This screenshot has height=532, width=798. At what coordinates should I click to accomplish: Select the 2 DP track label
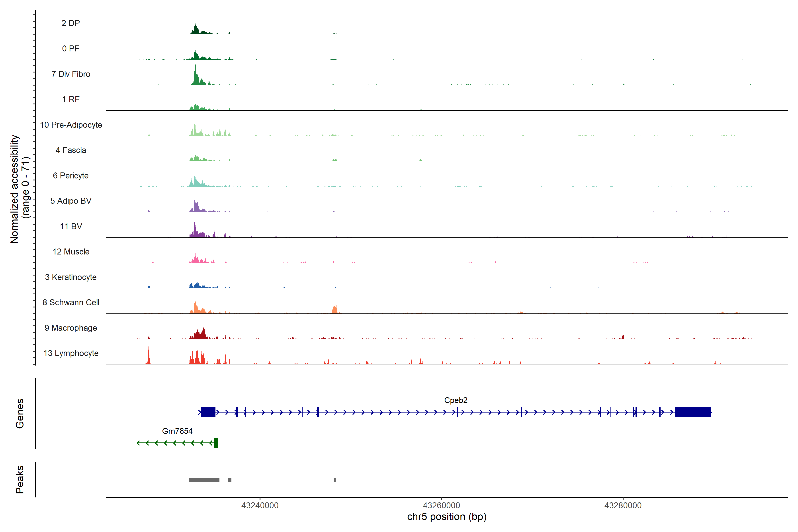(x=70, y=23)
